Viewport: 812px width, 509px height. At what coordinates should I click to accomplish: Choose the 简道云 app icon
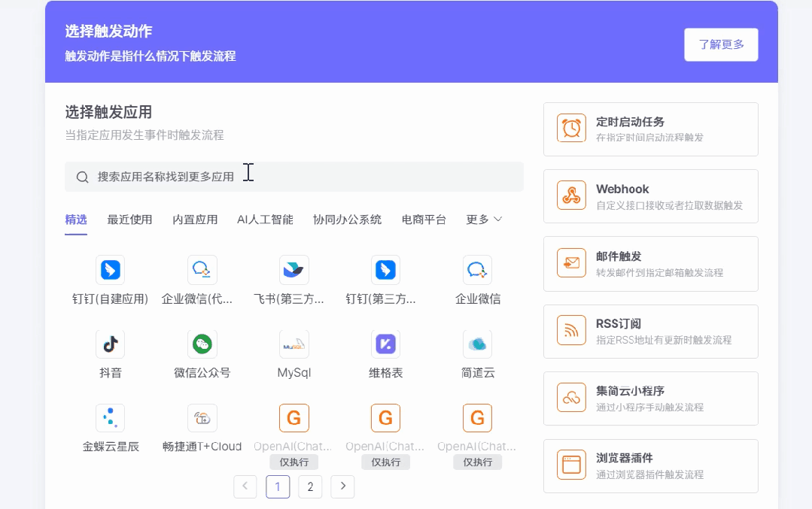477,344
